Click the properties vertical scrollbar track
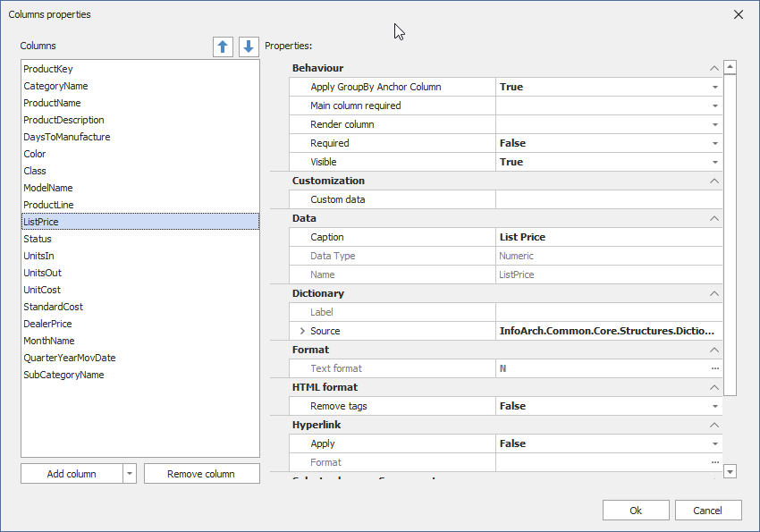 pyautogui.click(x=730, y=429)
